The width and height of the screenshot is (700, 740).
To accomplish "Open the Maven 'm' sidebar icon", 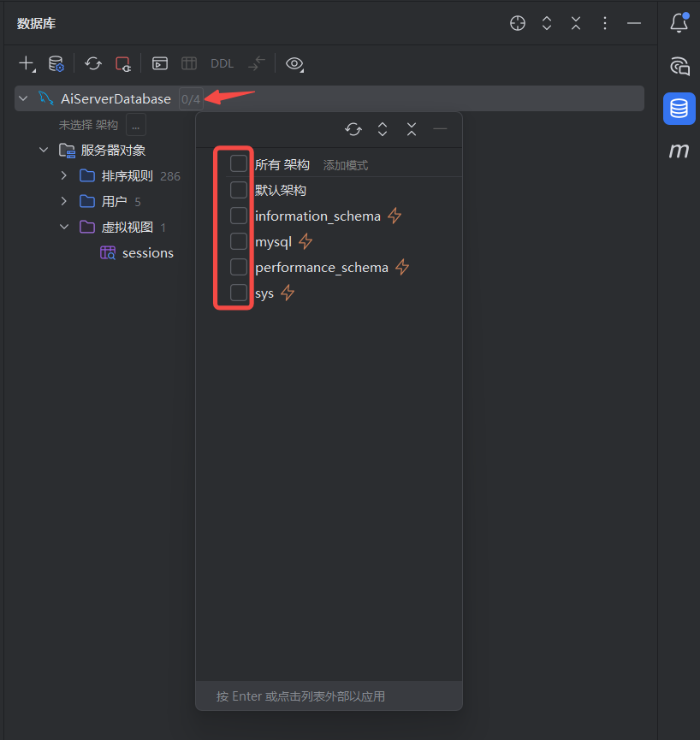I will (679, 151).
